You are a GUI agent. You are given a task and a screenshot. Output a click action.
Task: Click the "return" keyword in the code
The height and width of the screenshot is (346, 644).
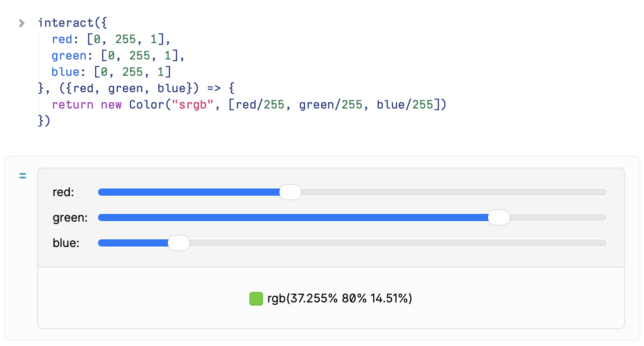click(73, 105)
